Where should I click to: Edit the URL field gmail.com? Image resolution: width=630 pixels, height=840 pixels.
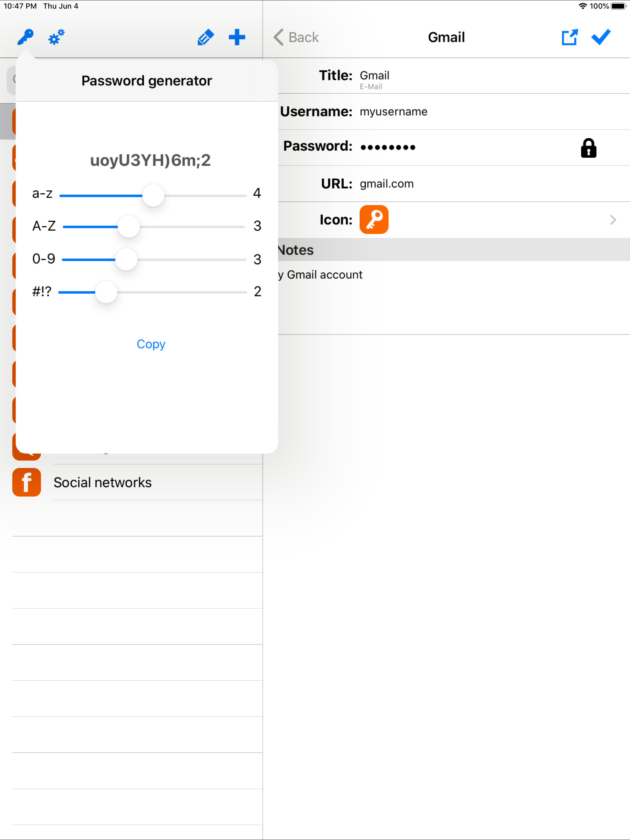point(386,184)
